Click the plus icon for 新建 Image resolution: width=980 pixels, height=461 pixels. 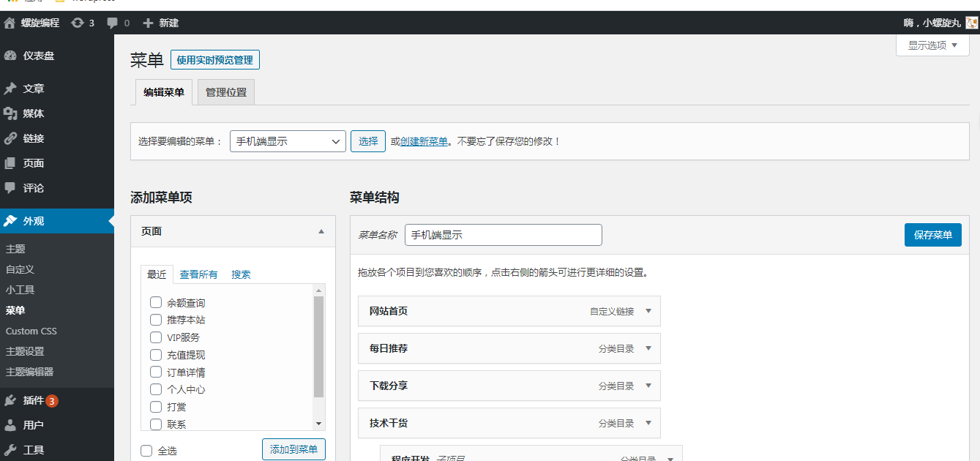click(148, 23)
